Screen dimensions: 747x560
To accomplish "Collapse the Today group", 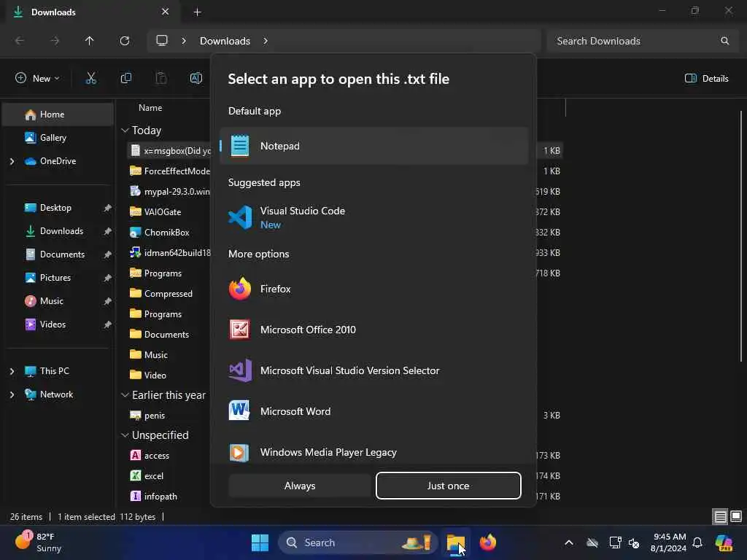I will (x=125, y=130).
